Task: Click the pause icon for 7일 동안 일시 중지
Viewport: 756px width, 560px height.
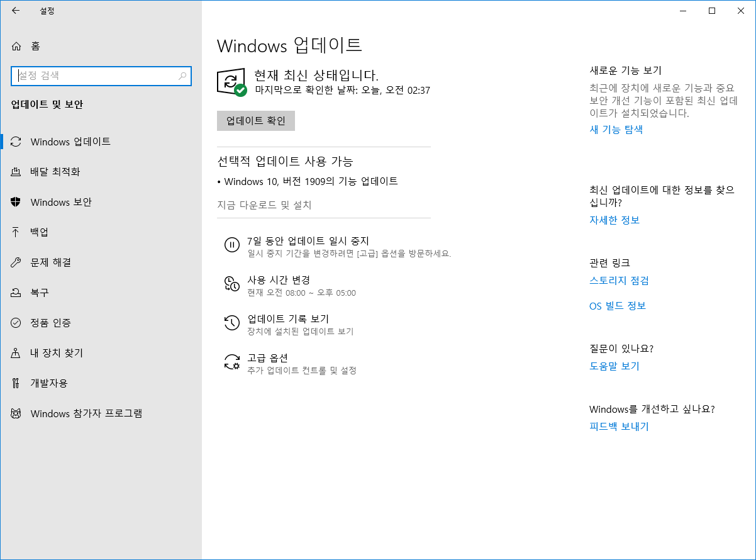Action: (x=232, y=245)
